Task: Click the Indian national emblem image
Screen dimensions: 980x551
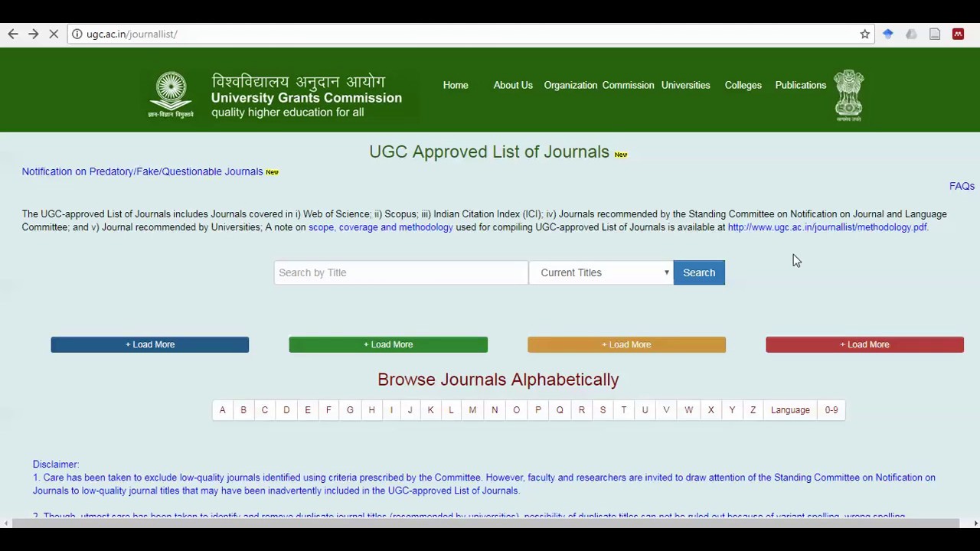Action: click(x=849, y=96)
